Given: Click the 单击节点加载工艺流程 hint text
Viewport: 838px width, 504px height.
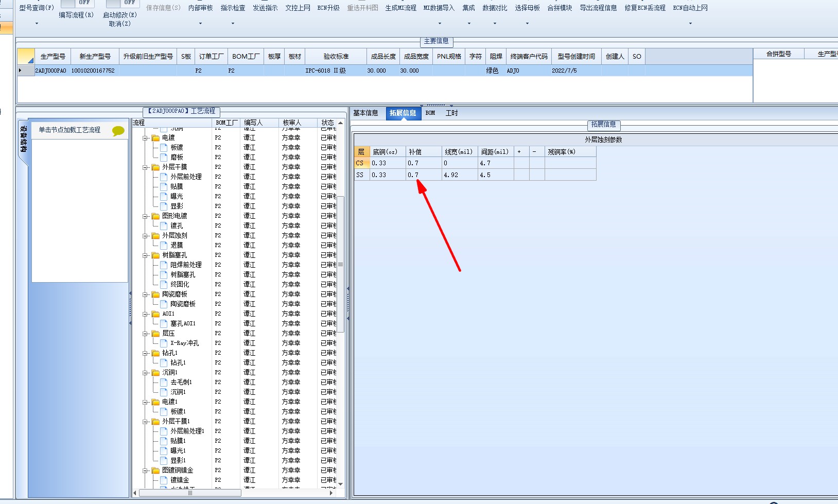Looking at the screenshot, I should click(x=69, y=130).
